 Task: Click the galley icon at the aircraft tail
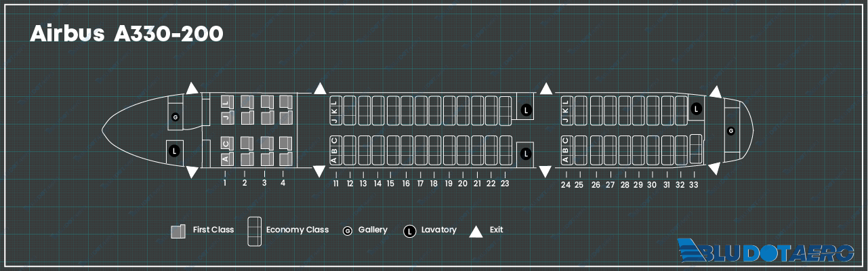pyautogui.click(x=730, y=130)
